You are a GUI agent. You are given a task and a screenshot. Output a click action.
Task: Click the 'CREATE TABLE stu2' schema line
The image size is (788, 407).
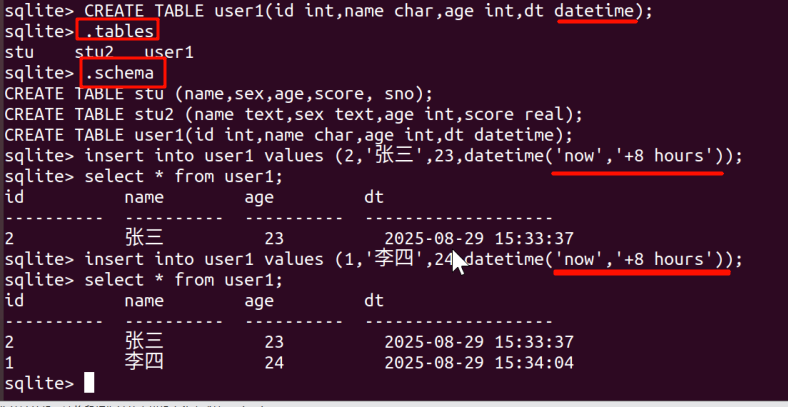coord(293,115)
